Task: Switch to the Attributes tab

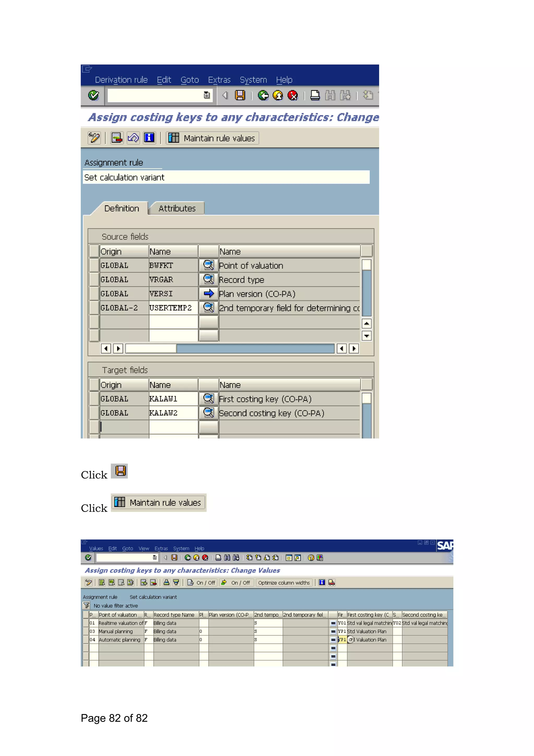Action: coord(177,208)
